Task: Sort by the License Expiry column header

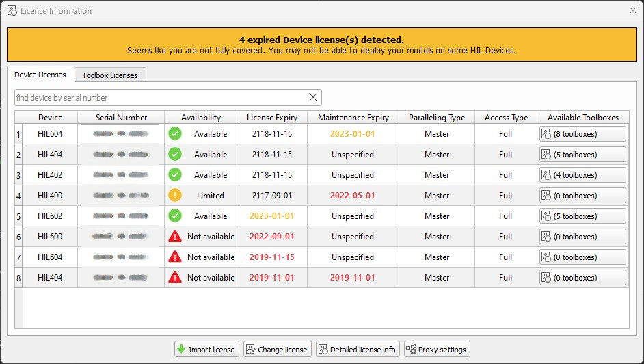Action: (272, 118)
